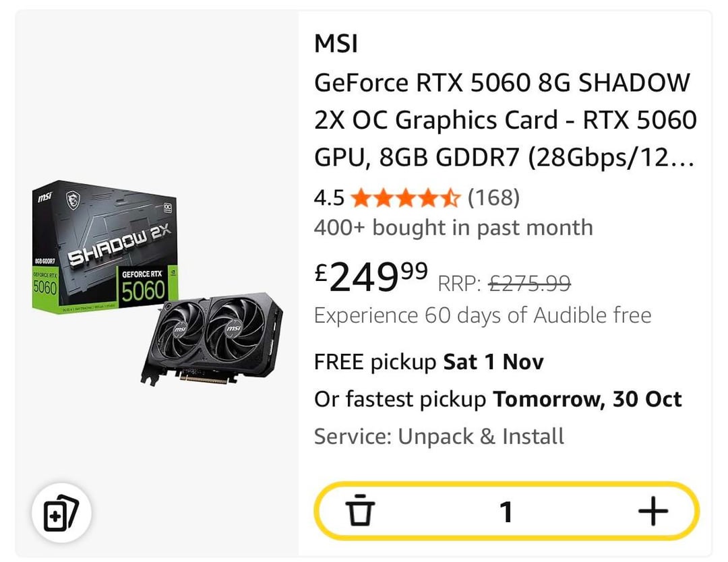Screen dimensions: 728x562
Task: Tap the quantity number 1
Action: click(x=506, y=512)
